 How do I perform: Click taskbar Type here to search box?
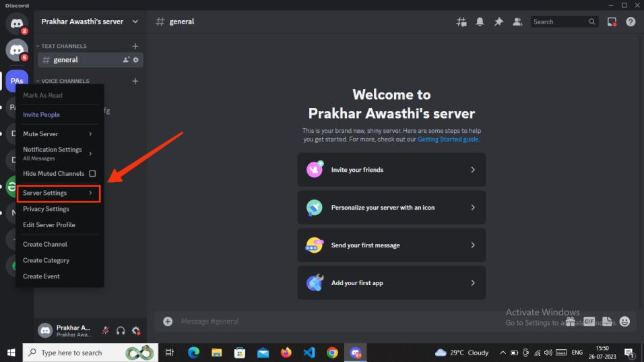(x=90, y=353)
